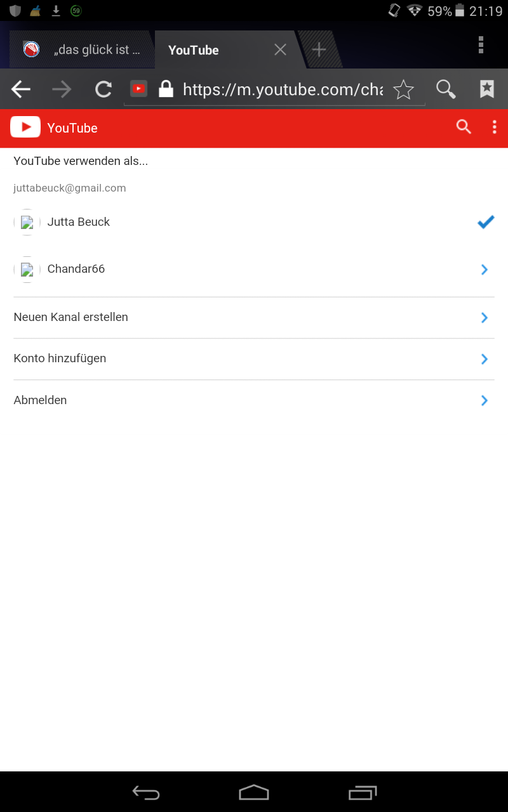The image size is (508, 812).
Task: Expand the chevron next to Neuen Kanal erstellen
Action: [484, 317]
